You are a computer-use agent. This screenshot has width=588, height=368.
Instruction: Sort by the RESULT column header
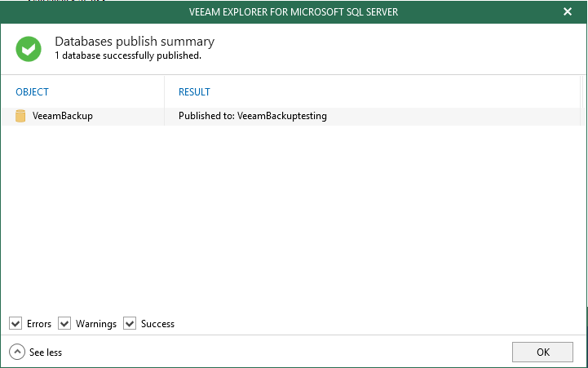[x=194, y=92]
